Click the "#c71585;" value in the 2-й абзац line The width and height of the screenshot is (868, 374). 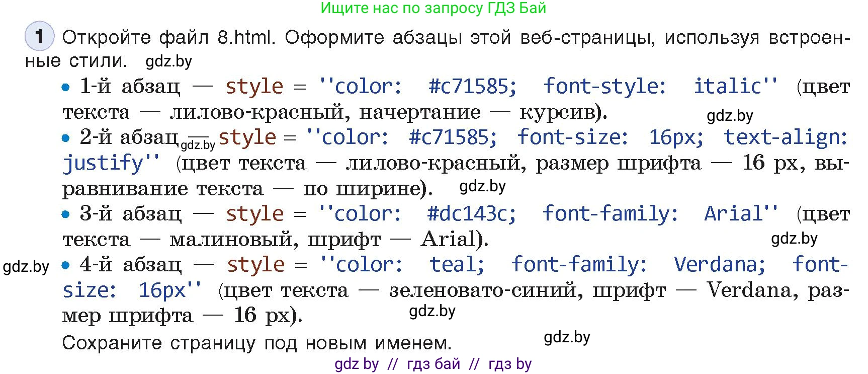pyautogui.click(x=453, y=137)
